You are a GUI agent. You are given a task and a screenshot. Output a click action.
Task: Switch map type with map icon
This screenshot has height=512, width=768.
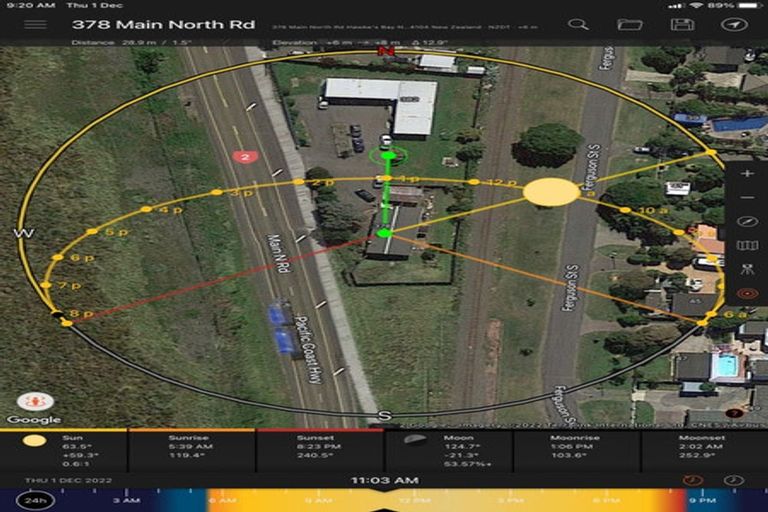(x=746, y=245)
